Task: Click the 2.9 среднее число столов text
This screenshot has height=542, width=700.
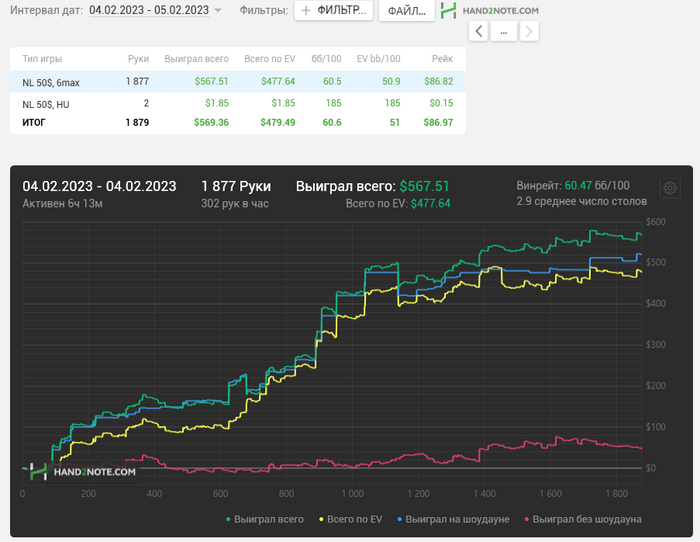Action: point(582,201)
